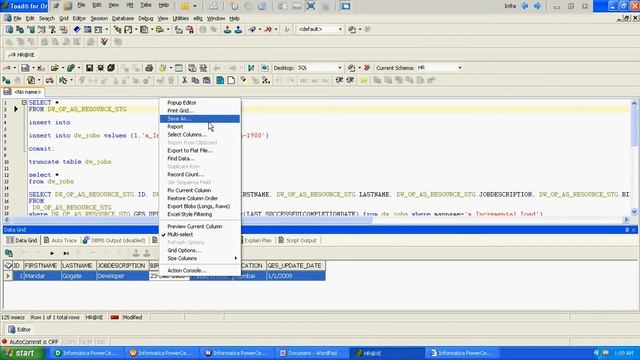Select the DBMS Output (disabled) tab

[x=114, y=240]
